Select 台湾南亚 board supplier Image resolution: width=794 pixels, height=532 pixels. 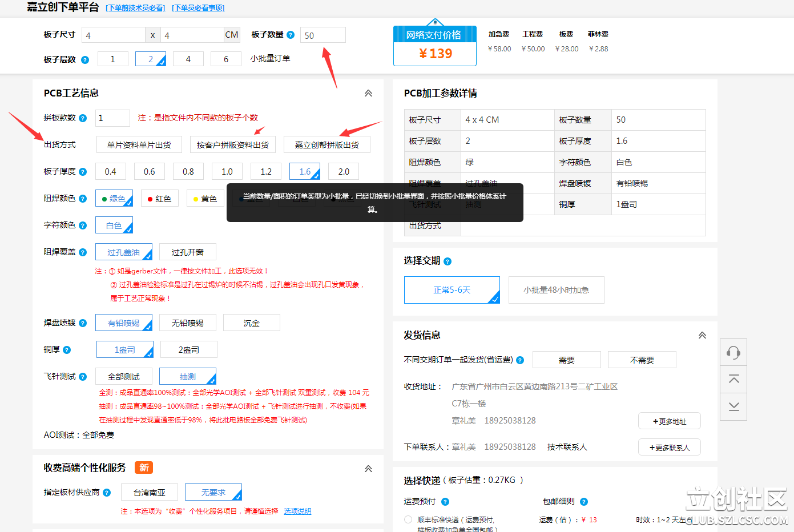coord(150,492)
